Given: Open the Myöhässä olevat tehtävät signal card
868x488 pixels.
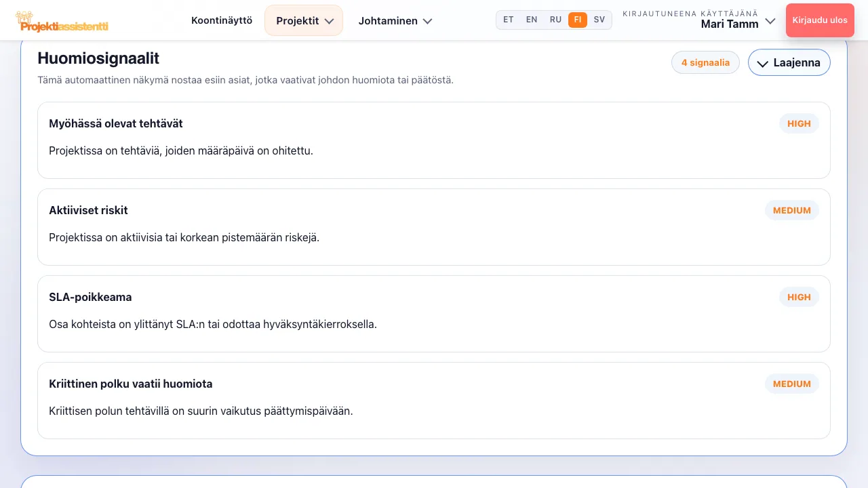Looking at the screenshot, I should (x=434, y=140).
